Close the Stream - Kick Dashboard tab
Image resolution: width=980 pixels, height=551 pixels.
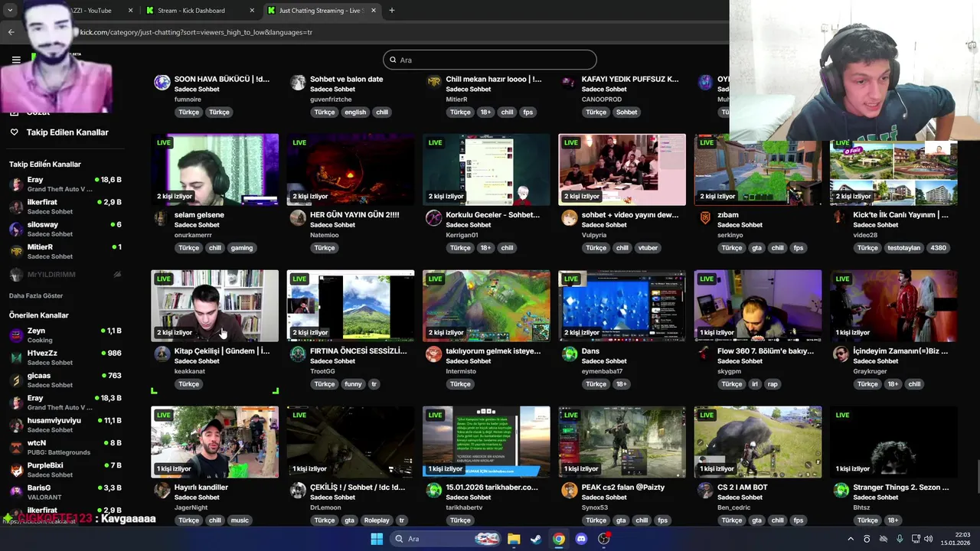click(252, 11)
